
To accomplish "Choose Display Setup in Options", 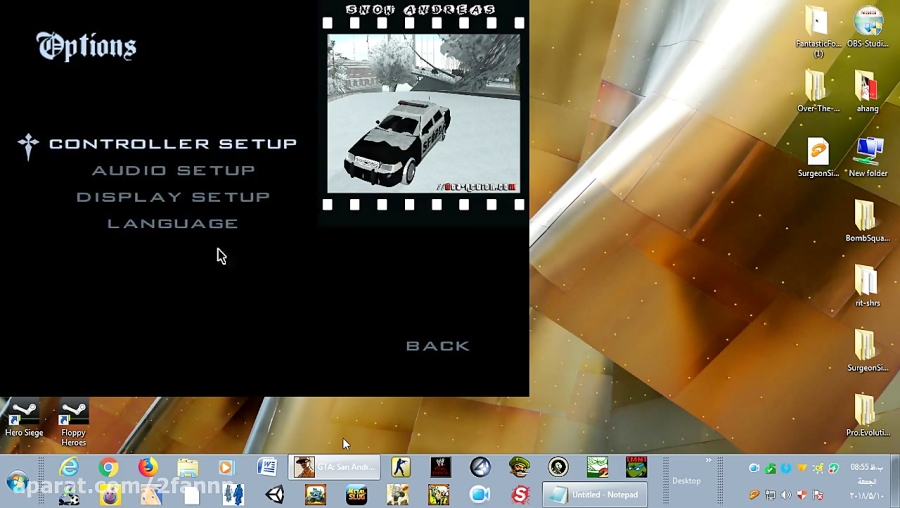I will click(173, 197).
